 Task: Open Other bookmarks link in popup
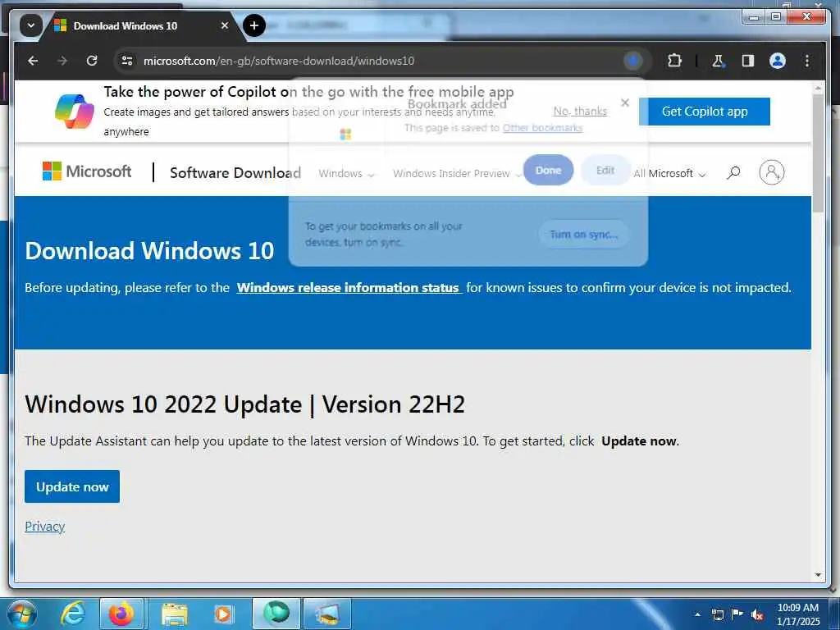tap(542, 127)
